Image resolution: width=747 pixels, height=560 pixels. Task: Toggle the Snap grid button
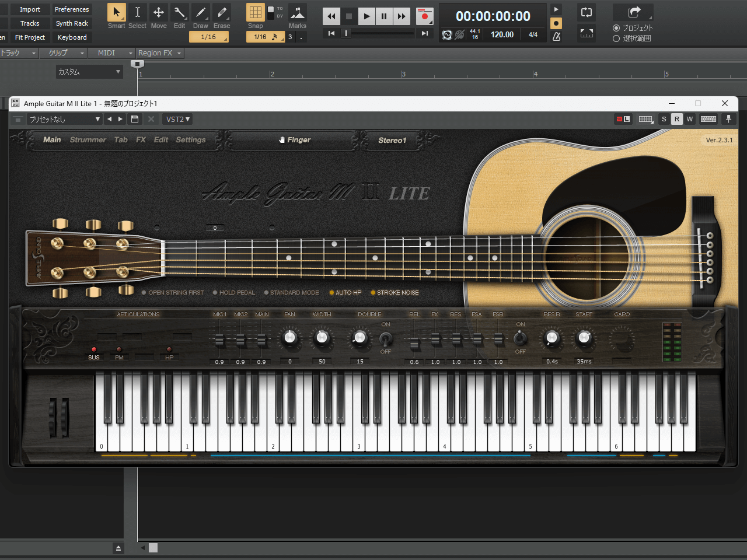pyautogui.click(x=255, y=13)
